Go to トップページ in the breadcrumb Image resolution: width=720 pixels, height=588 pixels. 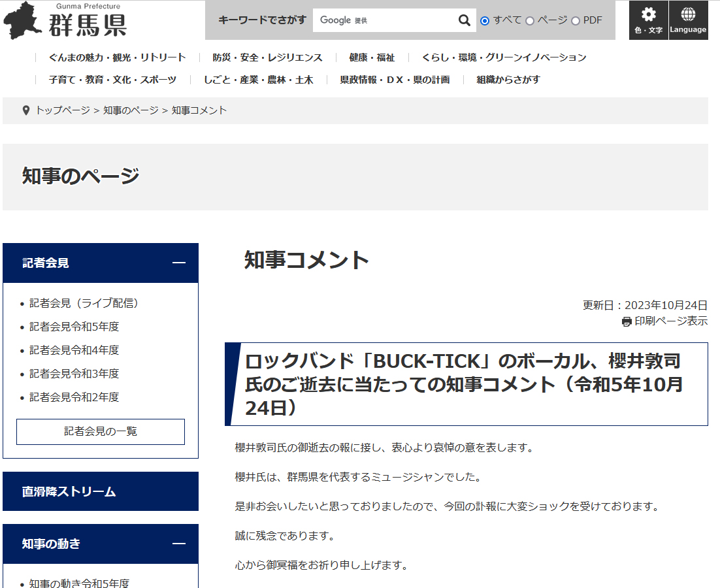point(63,110)
